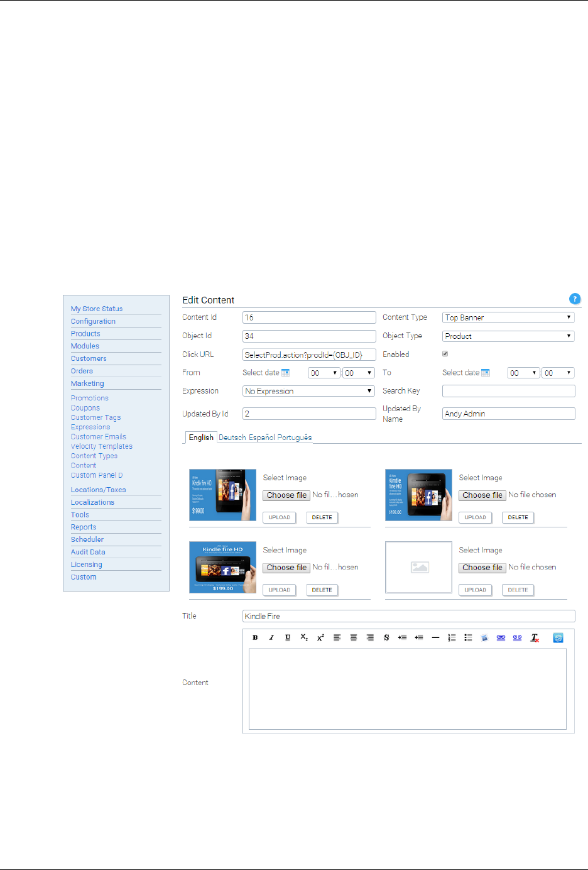Choose file for the empty image slot
588x870 pixels.
click(x=482, y=568)
